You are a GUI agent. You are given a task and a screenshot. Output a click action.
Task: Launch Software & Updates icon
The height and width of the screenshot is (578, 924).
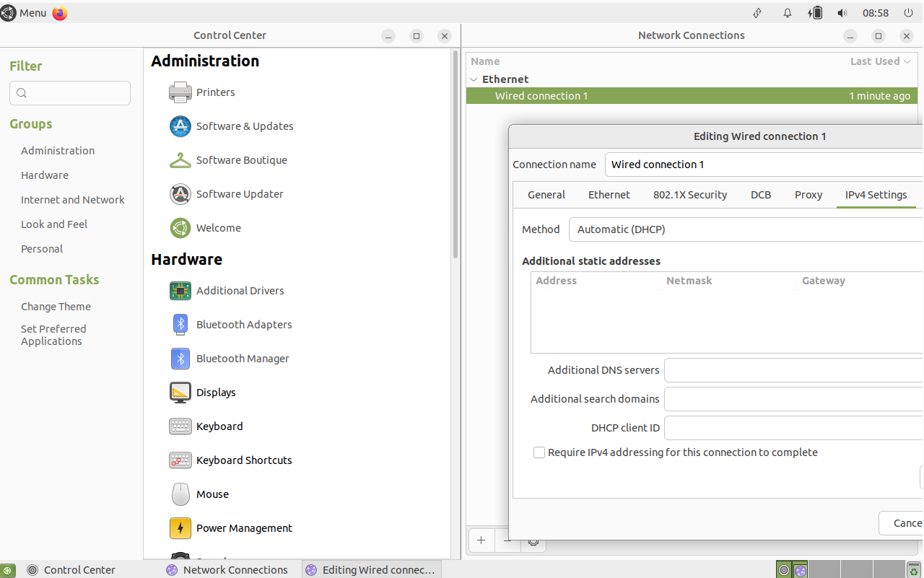click(180, 126)
